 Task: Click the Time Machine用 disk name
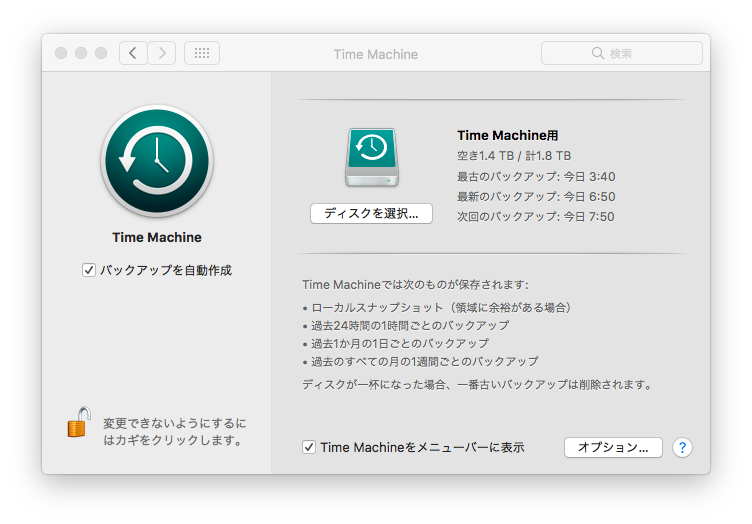507,136
